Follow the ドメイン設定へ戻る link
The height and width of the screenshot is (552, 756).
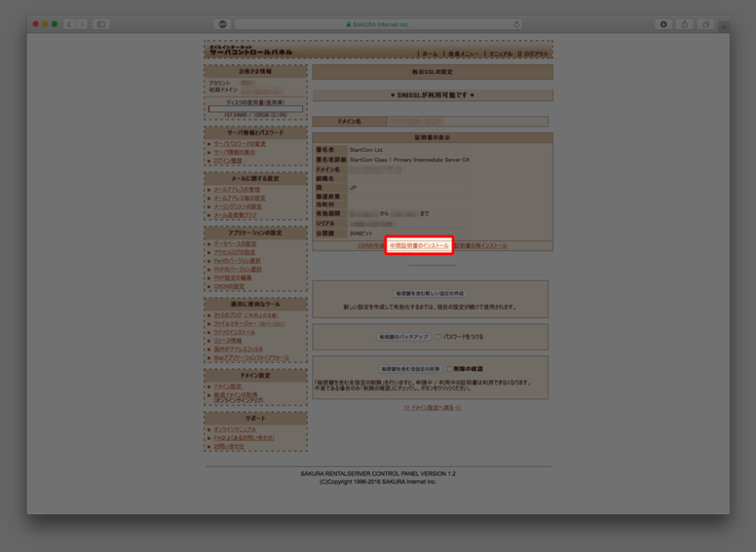[x=432, y=407]
